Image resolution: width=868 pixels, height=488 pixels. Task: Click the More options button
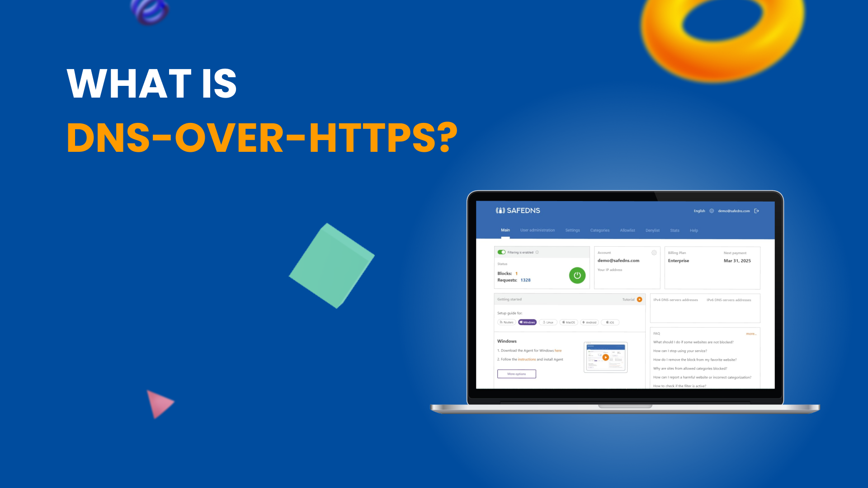tap(516, 374)
